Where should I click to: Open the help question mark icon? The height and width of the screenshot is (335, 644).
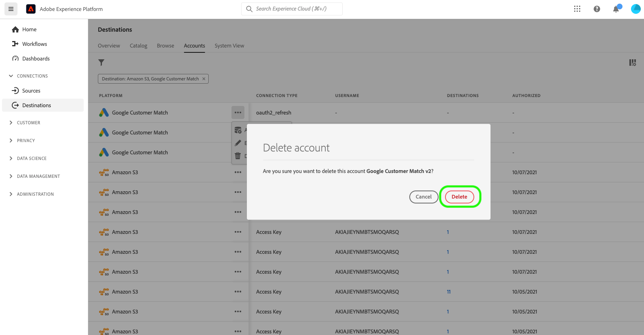596,9
